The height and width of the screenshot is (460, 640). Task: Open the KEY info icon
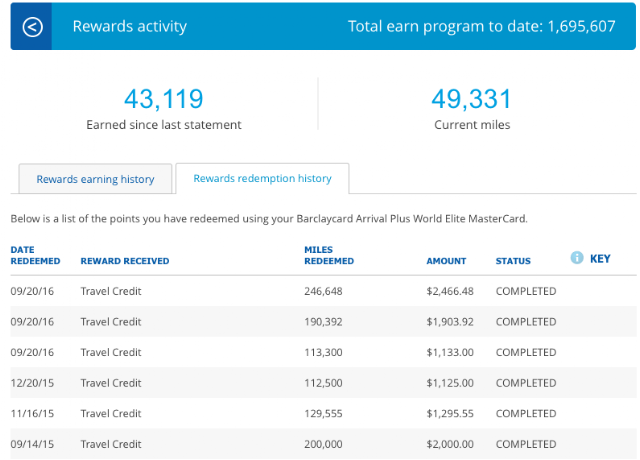point(577,258)
